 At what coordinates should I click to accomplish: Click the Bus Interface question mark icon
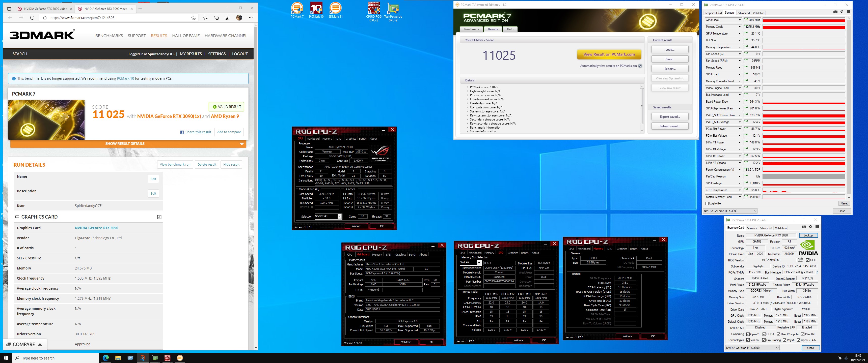[817, 272]
